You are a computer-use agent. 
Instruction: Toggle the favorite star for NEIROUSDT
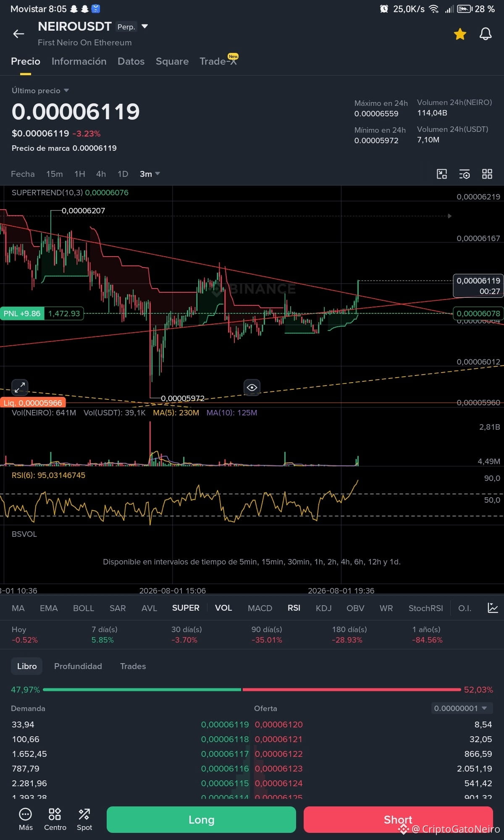click(x=460, y=34)
